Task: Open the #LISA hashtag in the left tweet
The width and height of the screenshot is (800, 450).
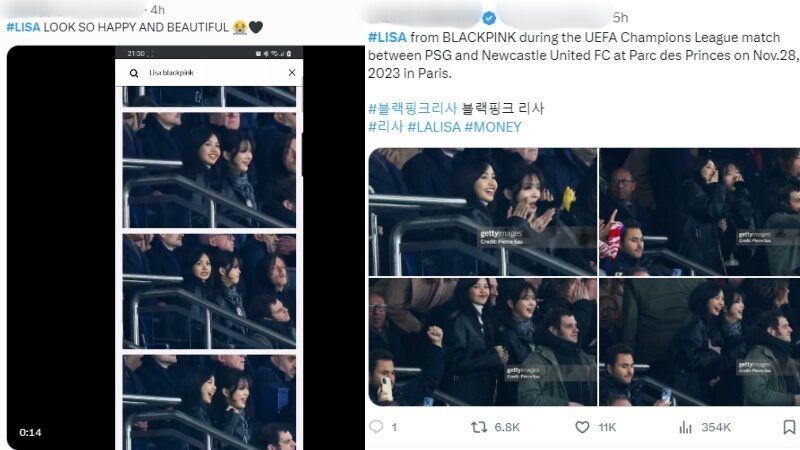Action: coord(23,27)
